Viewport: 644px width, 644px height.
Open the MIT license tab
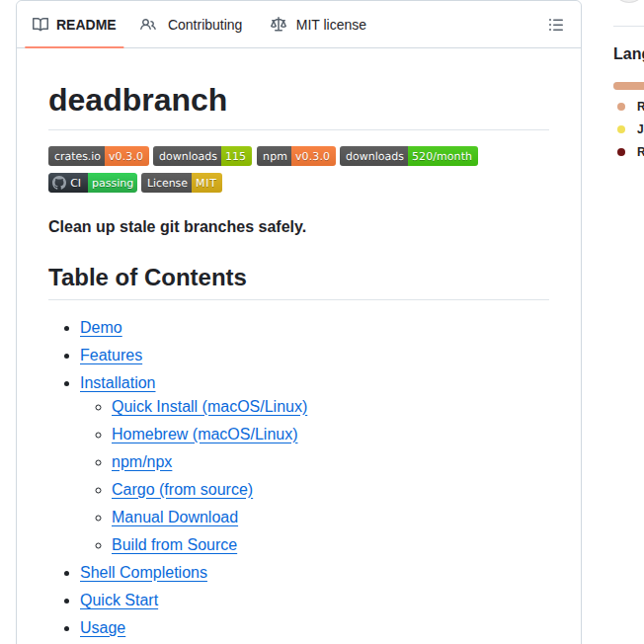[x=318, y=25]
